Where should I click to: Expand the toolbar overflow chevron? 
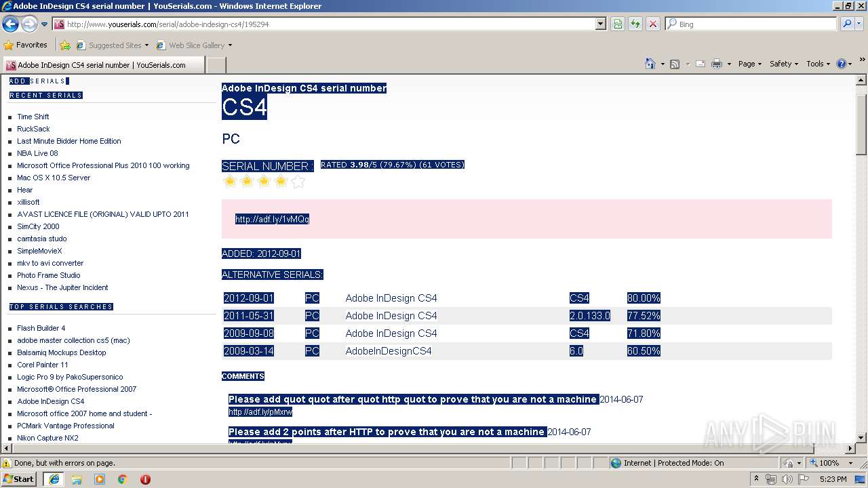point(863,61)
